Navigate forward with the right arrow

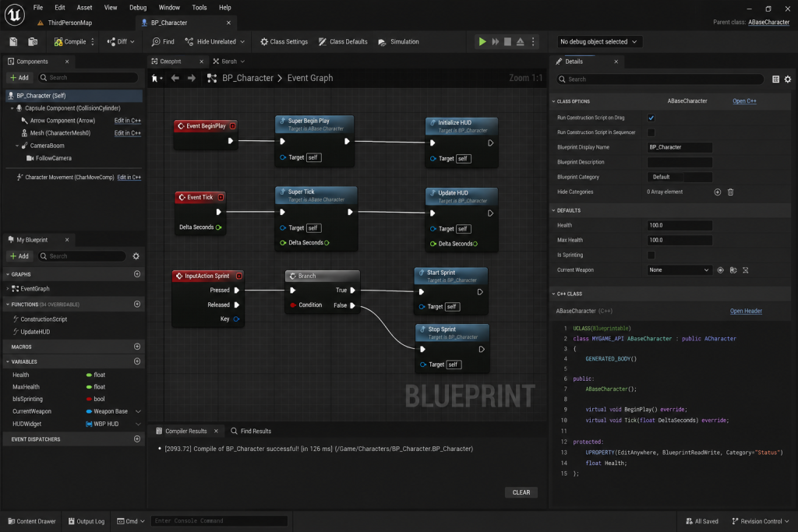tap(192, 79)
